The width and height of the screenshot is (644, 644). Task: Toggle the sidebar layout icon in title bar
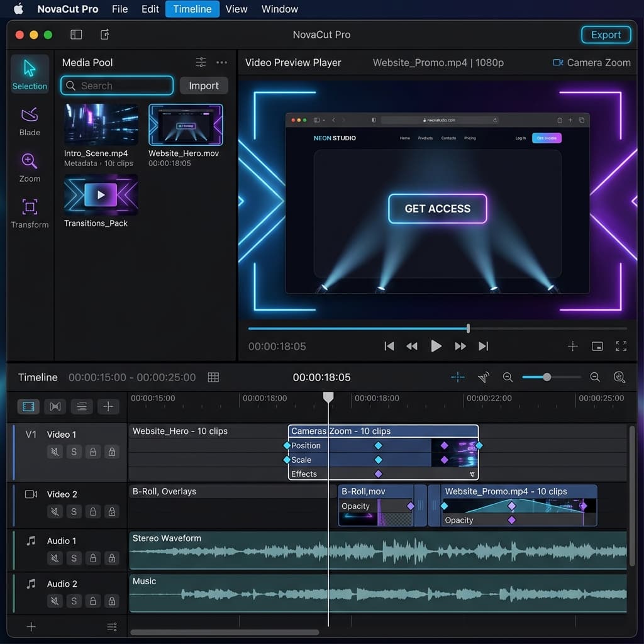click(76, 35)
